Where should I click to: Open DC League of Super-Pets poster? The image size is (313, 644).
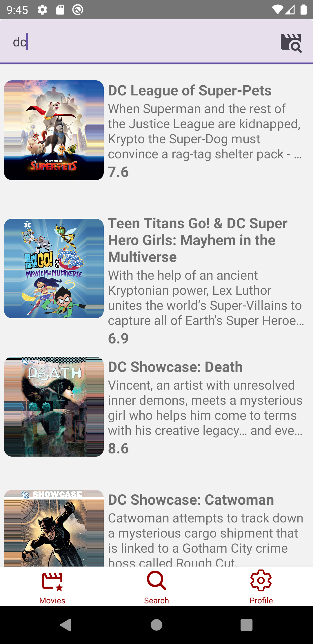pos(54,130)
